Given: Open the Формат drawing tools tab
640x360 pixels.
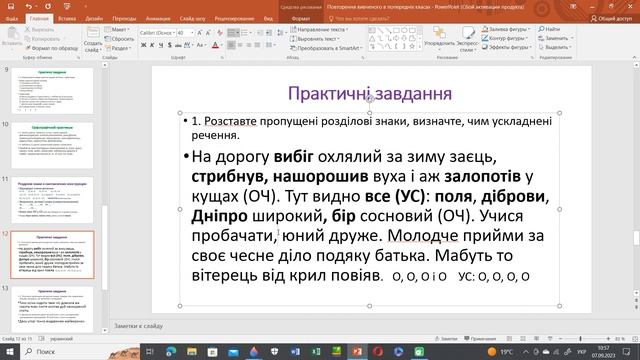Looking at the screenshot, I should (301, 18).
